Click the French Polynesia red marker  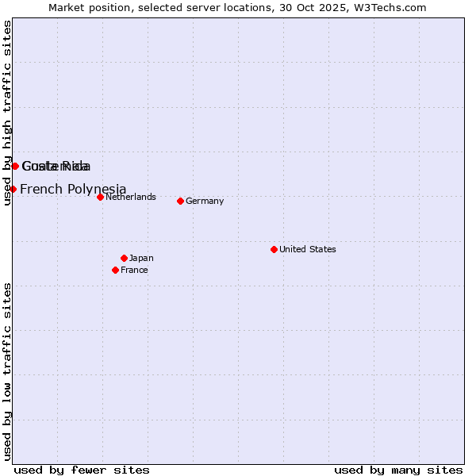[x=13, y=189]
